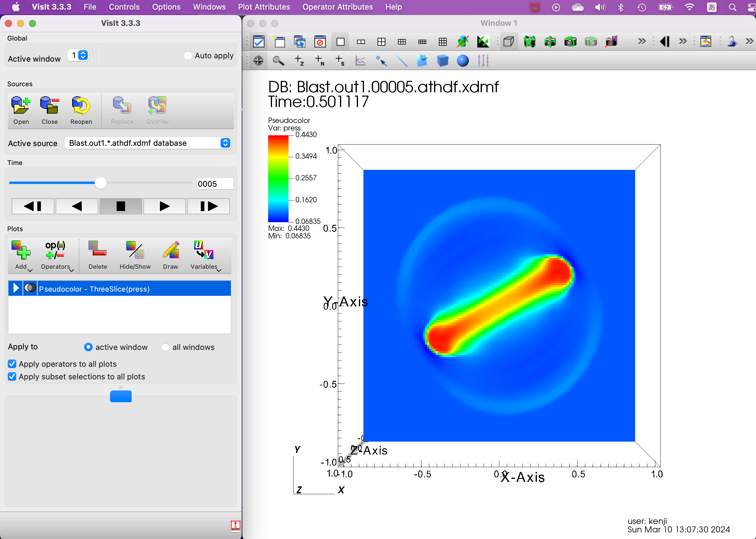The width and height of the screenshot is (756, 539).
Task: Play the animation forward
Action: pyautogui.click(x=165, y=206)
